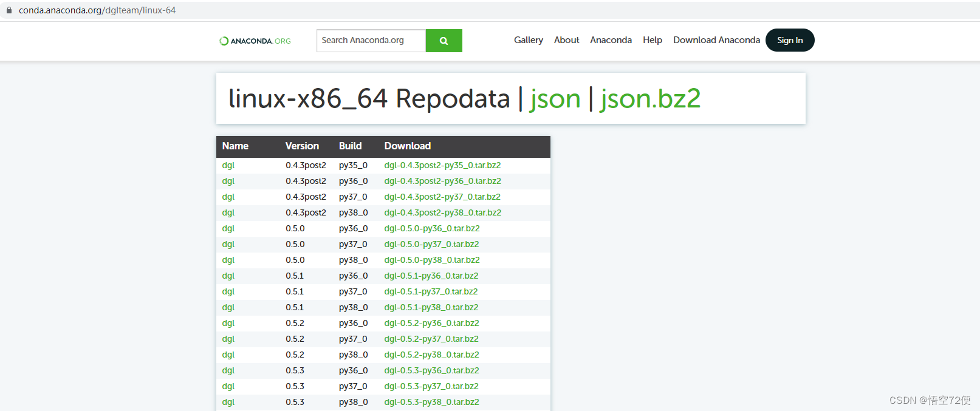The height and width of the screenshot is (411, 980).
Task: Open Download Anaconda in navigation
Action: [x=717, y=40]
